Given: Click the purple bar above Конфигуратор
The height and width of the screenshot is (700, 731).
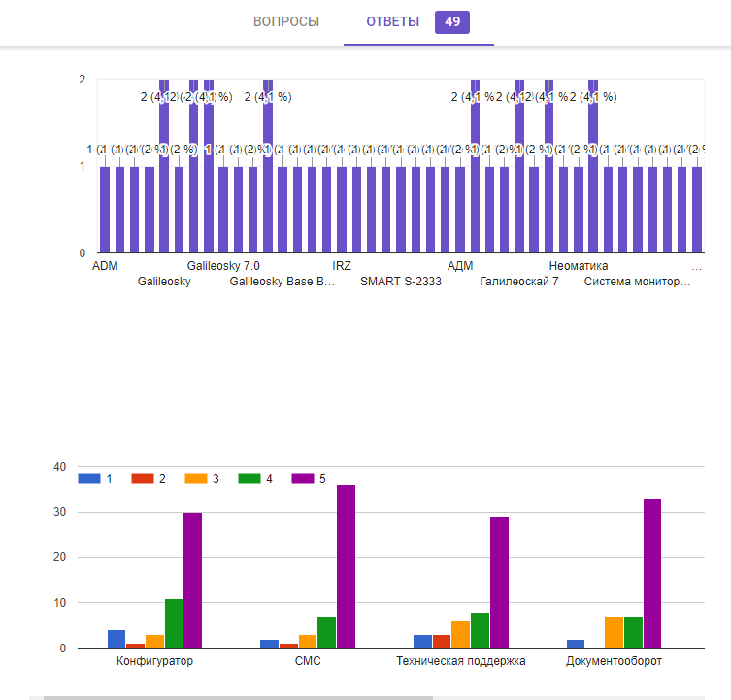Looking at the screenshot, I should 192,580.
